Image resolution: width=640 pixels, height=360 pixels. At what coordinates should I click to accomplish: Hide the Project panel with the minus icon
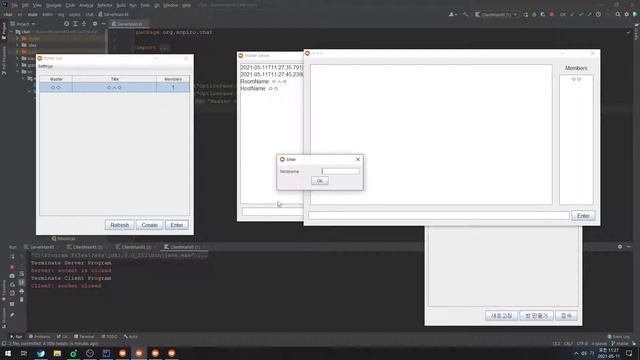(x=103, y=24)
